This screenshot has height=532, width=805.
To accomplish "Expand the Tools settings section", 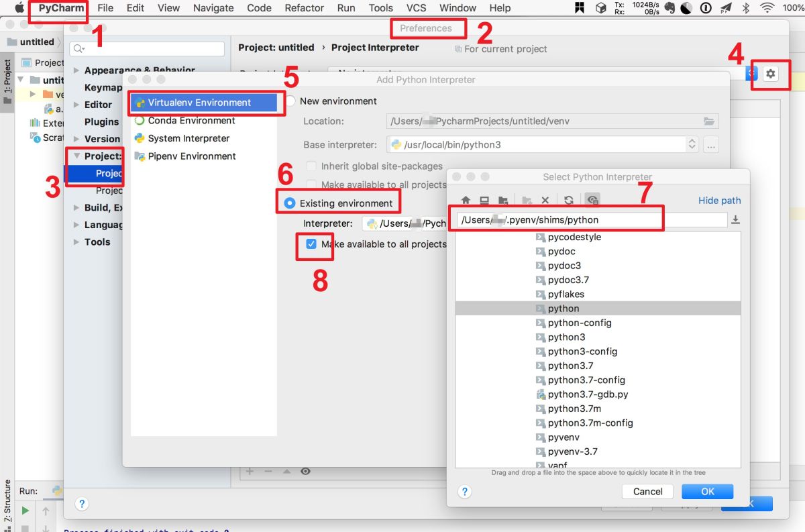I will (x=76, y=242).
